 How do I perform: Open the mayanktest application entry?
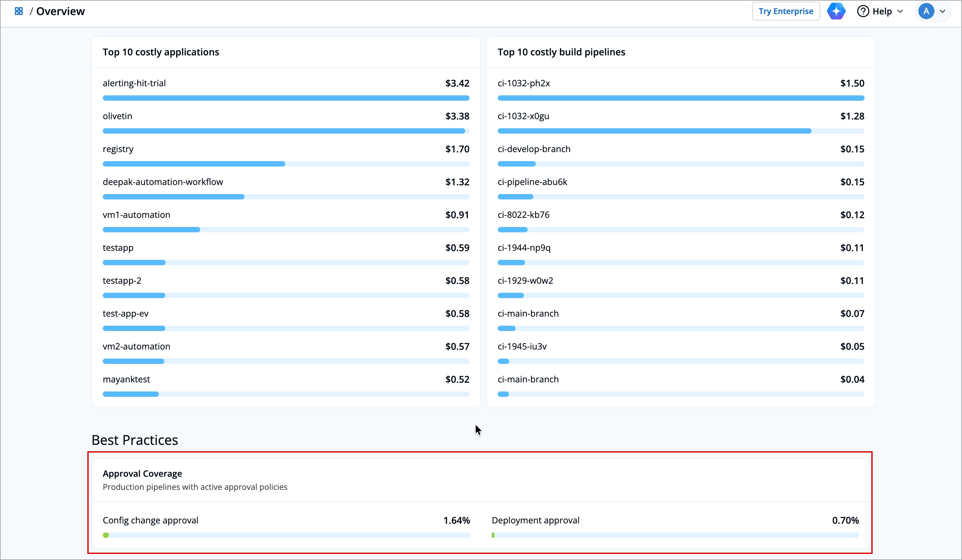(126, 379)
